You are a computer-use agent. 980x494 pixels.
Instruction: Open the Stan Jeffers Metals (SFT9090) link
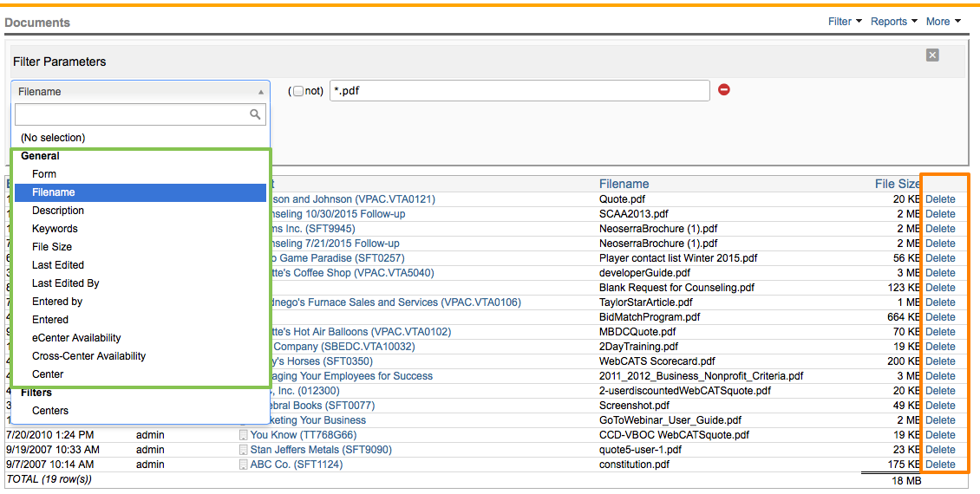pyautogui.click(x=321, y=450)
